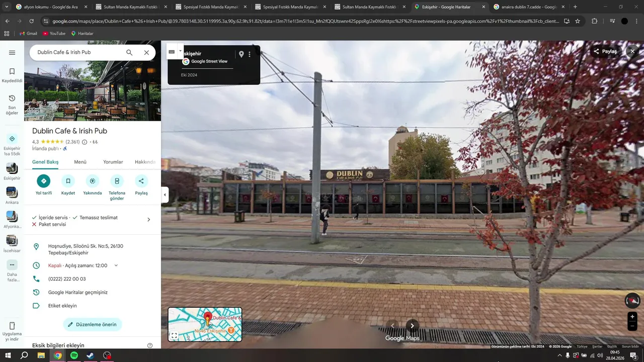This screenshot has width=644, height=362.
Task: Click the phone number (0222) 222 00 03
Action: [67, 279]
